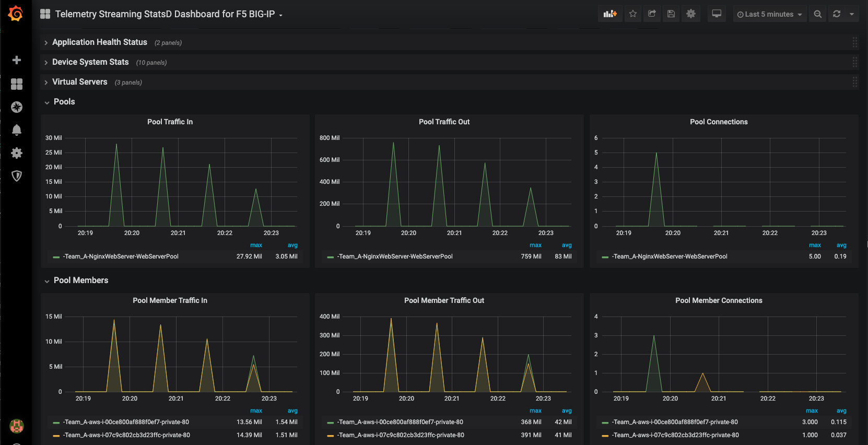Sort Pool Member Connections legend by avg

[x=841, y=411]
